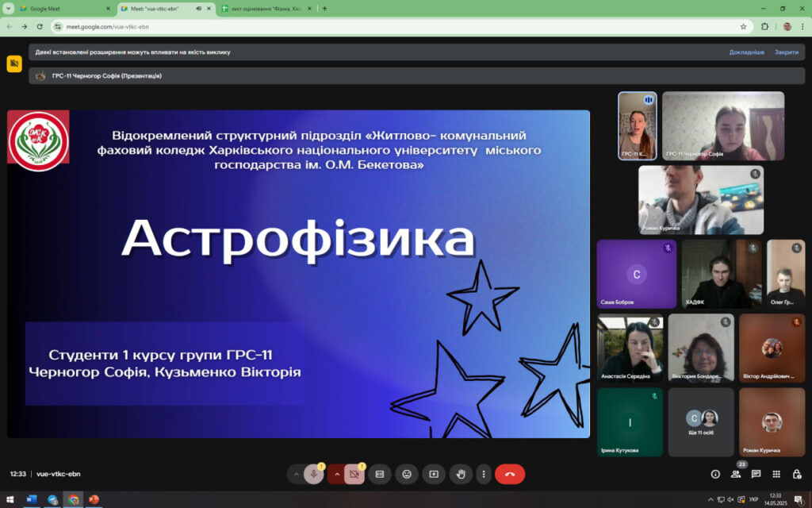Click the red leave call button
The image size is (812, 508).
(510, 474)
